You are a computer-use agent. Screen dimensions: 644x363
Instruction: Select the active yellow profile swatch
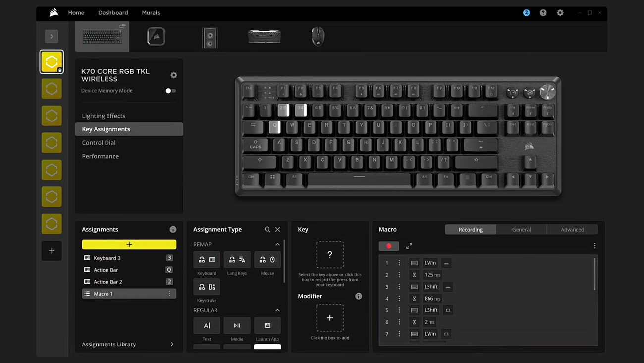[x=52, y=61]
